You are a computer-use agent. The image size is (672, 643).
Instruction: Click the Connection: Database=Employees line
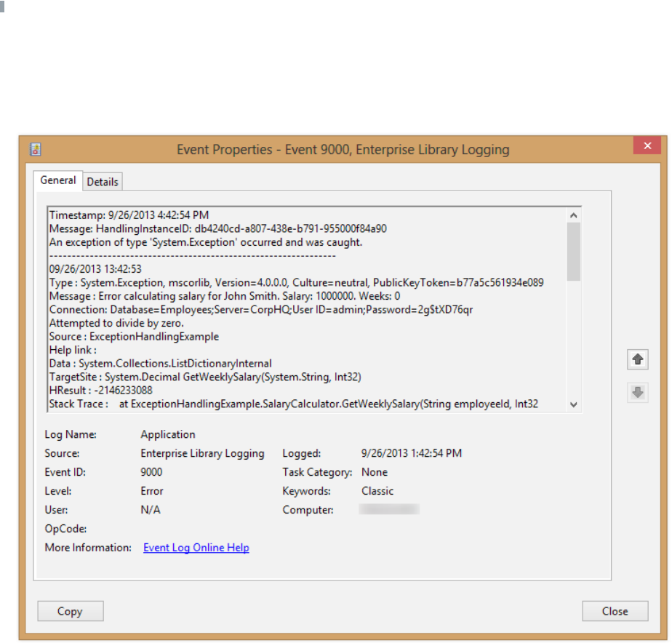(261, 309)
